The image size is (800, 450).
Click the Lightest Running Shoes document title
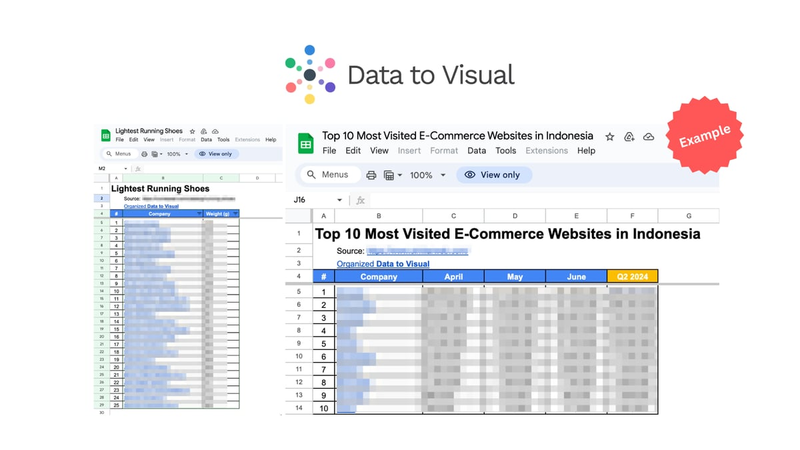pos(148,131)
